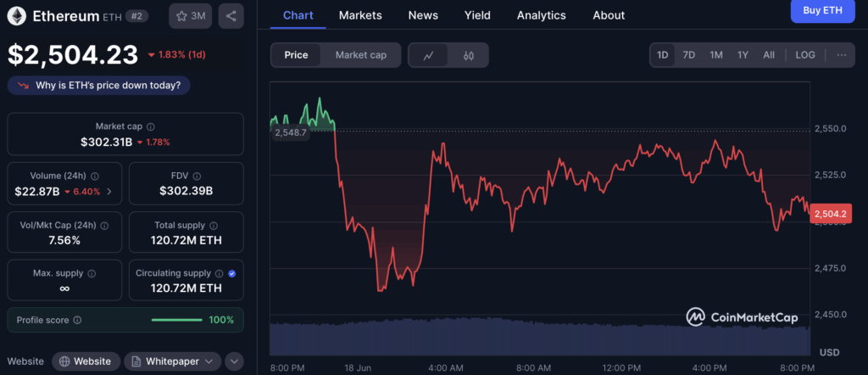Toggle chart to Market cap view
Screen dimensions: 868x375
click(360, 55)
